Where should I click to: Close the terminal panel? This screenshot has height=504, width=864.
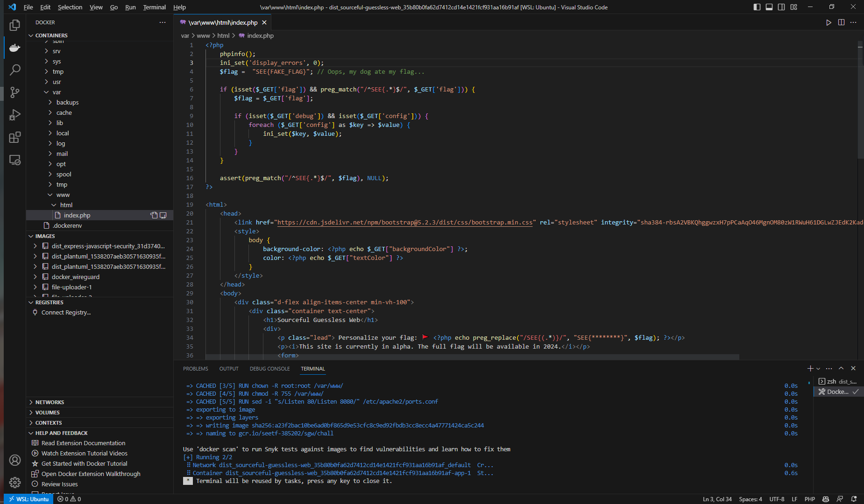click(853, 368)
